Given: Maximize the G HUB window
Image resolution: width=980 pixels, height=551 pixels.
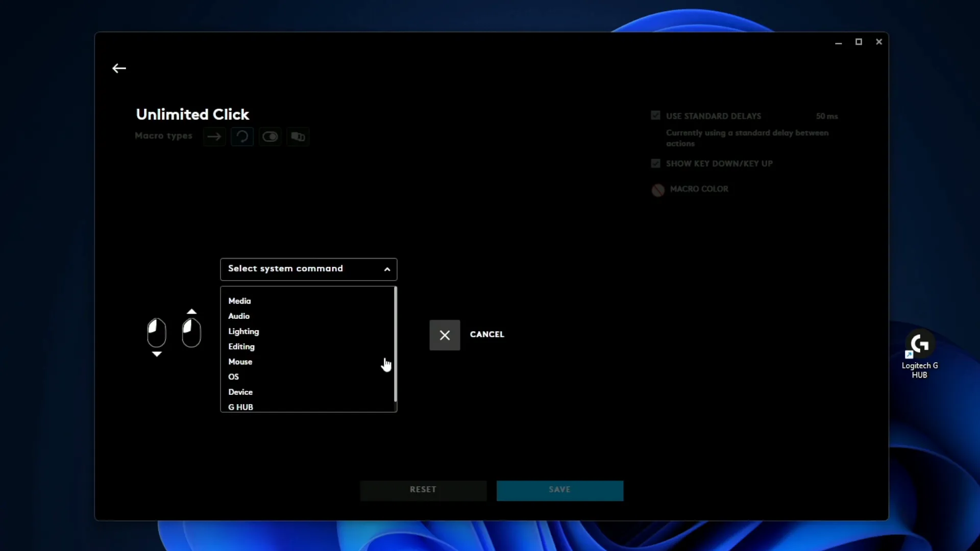Looking at the screenshot, I should [x=859, y=42].
